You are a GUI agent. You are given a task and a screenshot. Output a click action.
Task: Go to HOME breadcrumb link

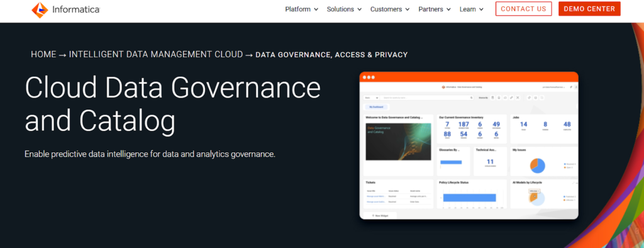coord(43,54)
